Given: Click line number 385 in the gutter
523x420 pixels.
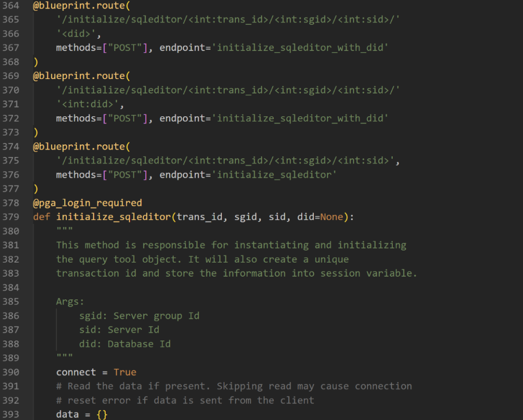Looking at the screenshot, I should (11, 302).
